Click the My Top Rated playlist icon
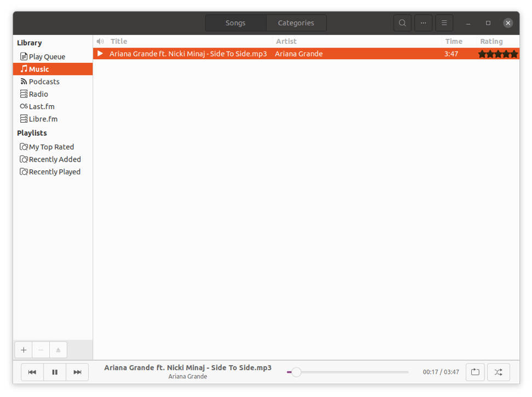 point(24,147)
